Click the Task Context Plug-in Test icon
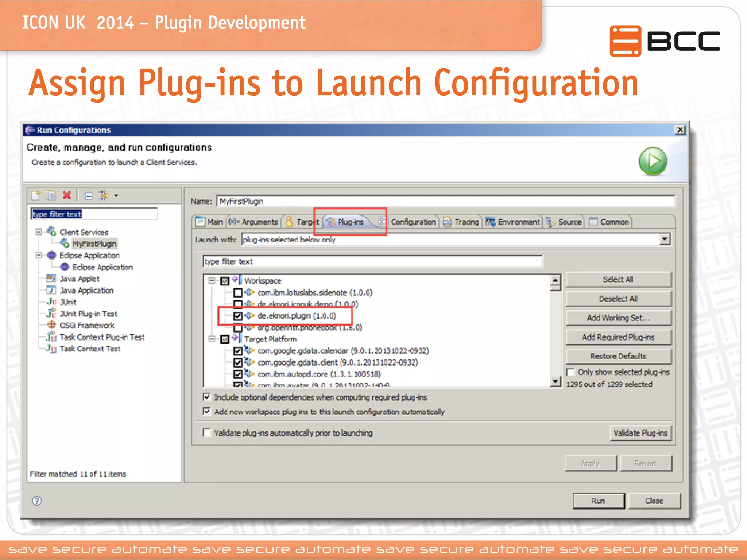Image resolution: width=747 pixels, height=560 pixels. [51, 337]
